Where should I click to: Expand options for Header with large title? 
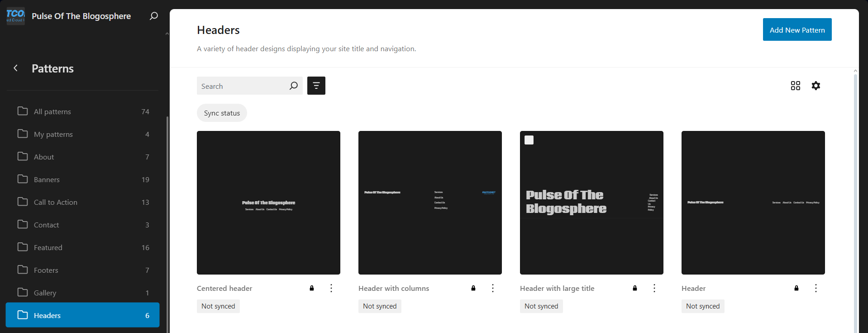pyautogui.click(x=654, y=288)
